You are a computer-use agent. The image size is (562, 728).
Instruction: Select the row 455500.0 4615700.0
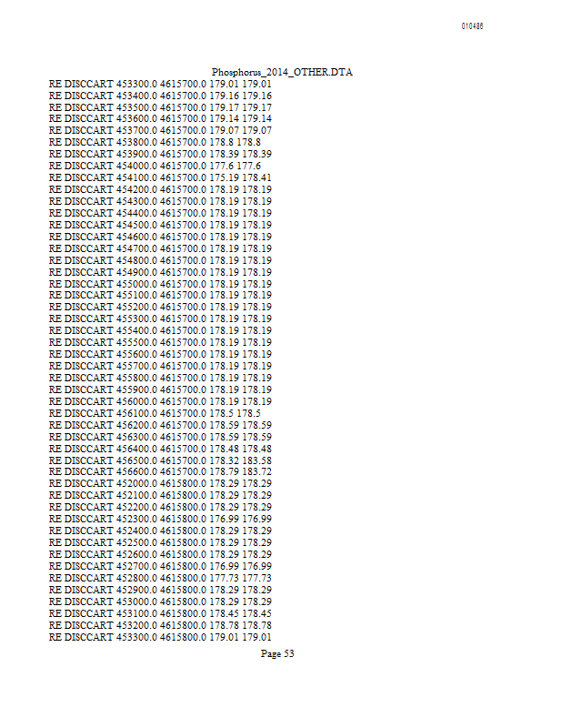tap(160, 343)
